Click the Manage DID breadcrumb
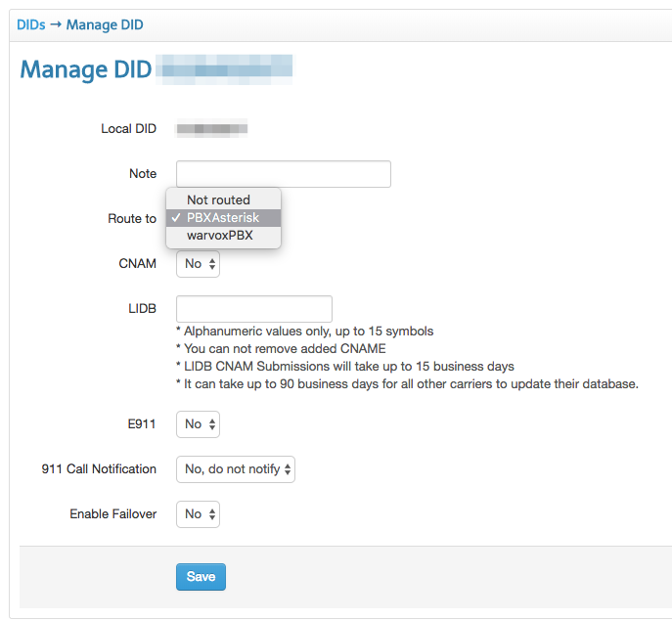 tap(105, 23)
